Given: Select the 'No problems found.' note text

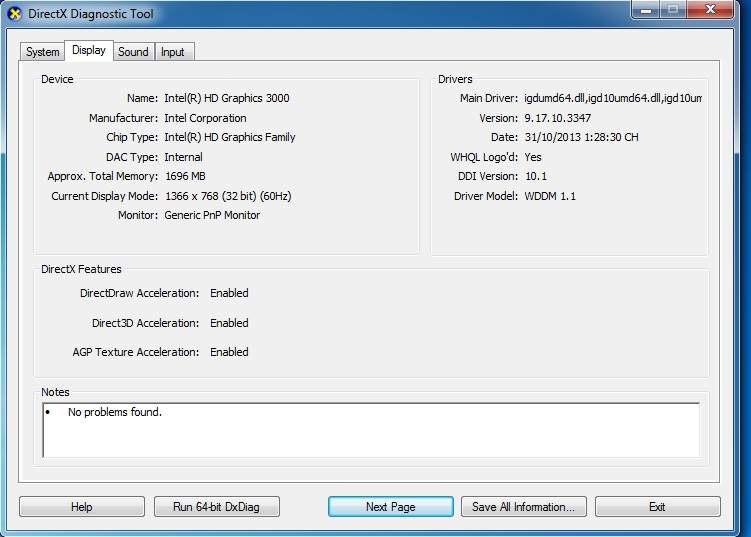Looking at the screenshot, I should pyautogui.click(x=115, y=412).
